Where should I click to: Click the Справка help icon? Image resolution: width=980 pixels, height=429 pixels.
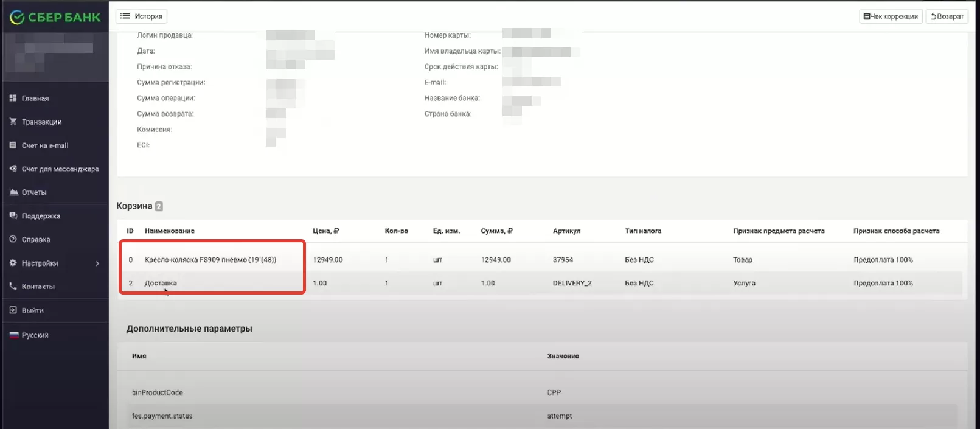pyautogui.click(x=13, y=239)
